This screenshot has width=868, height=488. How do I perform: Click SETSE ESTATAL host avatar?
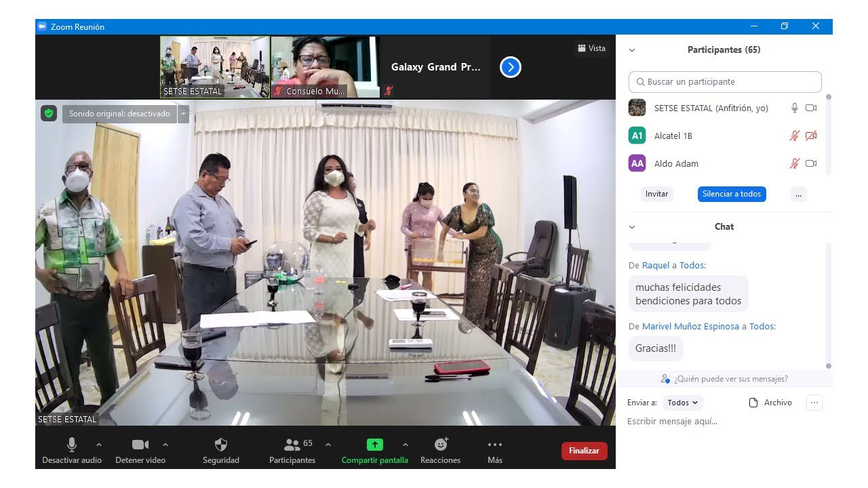click(637, 108)
